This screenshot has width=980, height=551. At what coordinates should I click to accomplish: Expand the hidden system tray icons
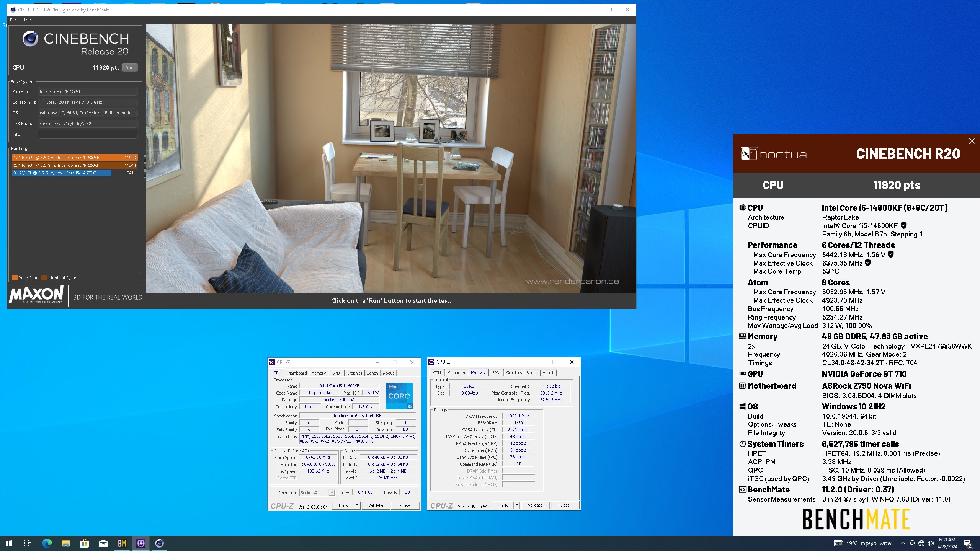tap(903, 543)
